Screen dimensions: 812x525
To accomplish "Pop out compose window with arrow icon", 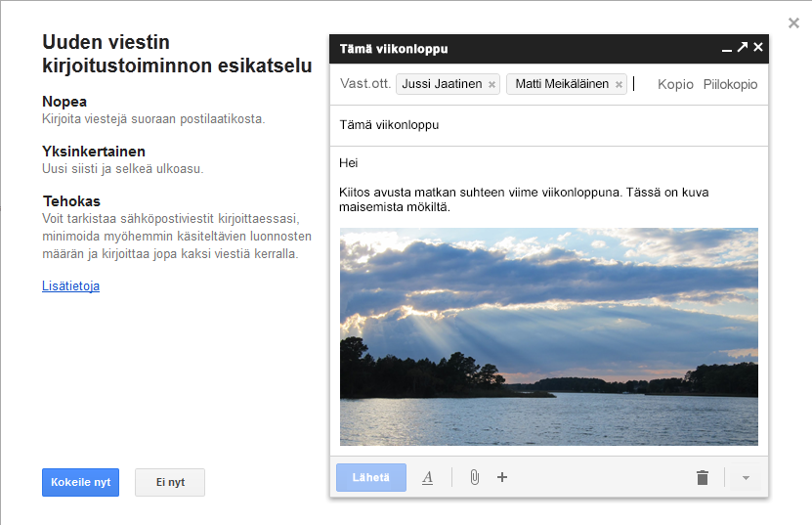I will [743, 47].
